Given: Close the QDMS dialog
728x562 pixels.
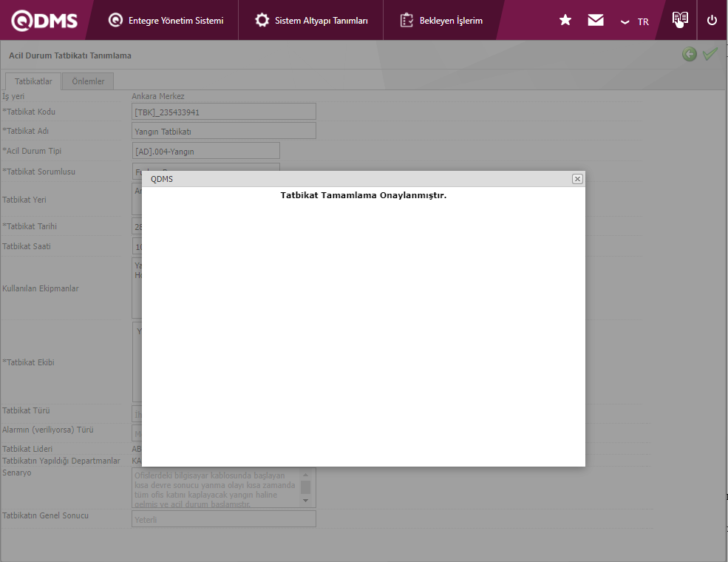Looking at the screenshot, I should [577, 179].
